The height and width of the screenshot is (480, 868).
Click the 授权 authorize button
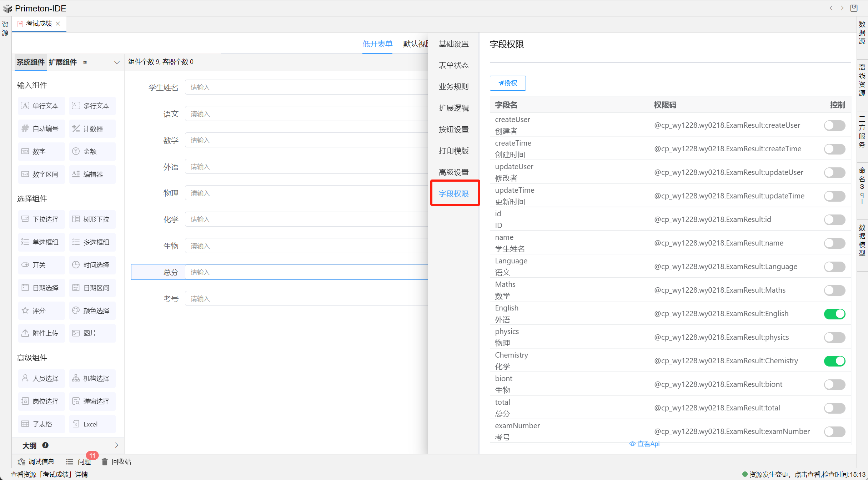[508, 83]
